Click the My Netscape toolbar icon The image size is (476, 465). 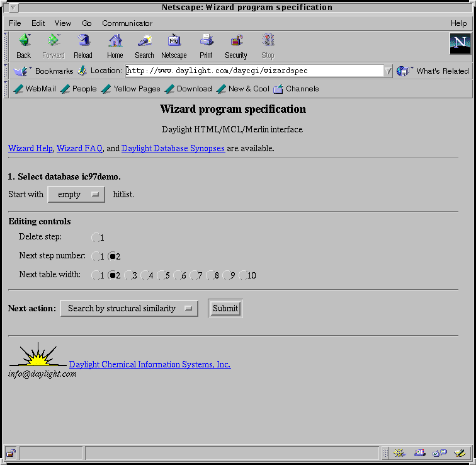[x=174, y=42]
